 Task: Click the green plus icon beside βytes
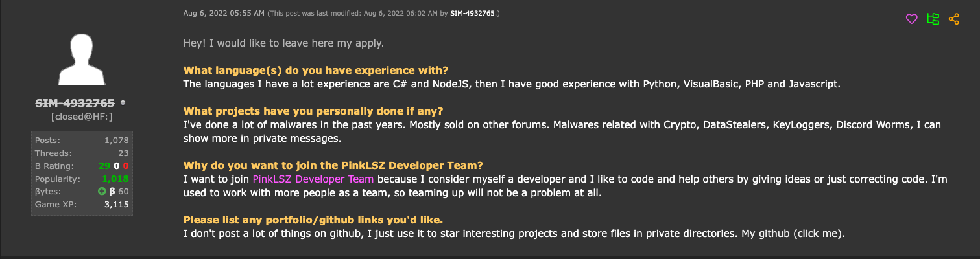point(102,192)
